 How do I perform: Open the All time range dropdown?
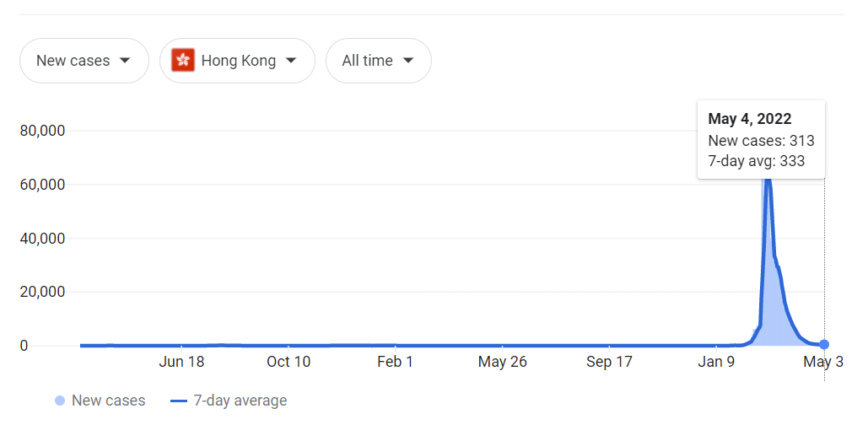pos(378,61)
